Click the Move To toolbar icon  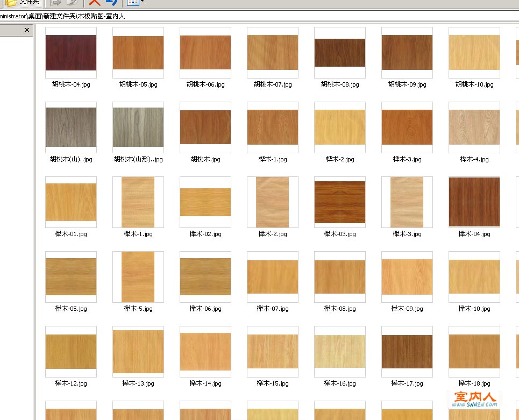pos(55,2)
